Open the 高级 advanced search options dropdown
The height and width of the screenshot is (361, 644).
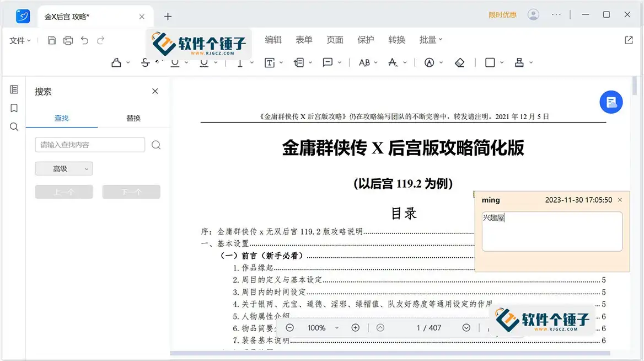[64, 168]
